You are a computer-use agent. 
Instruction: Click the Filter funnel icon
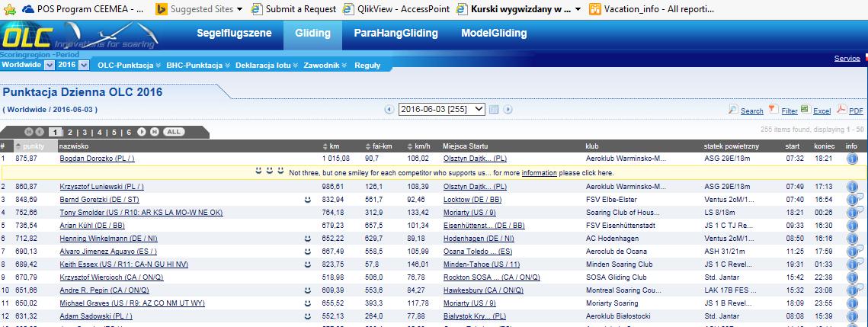coord(774,109)
